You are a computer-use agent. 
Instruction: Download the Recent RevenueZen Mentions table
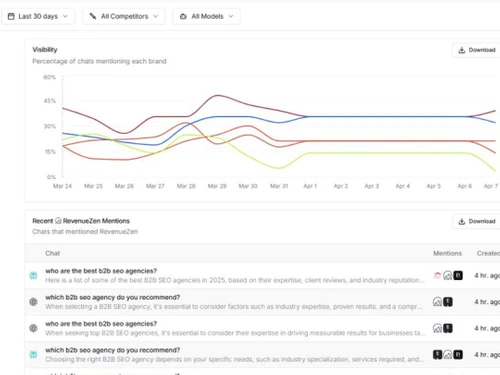click(477, 221)
